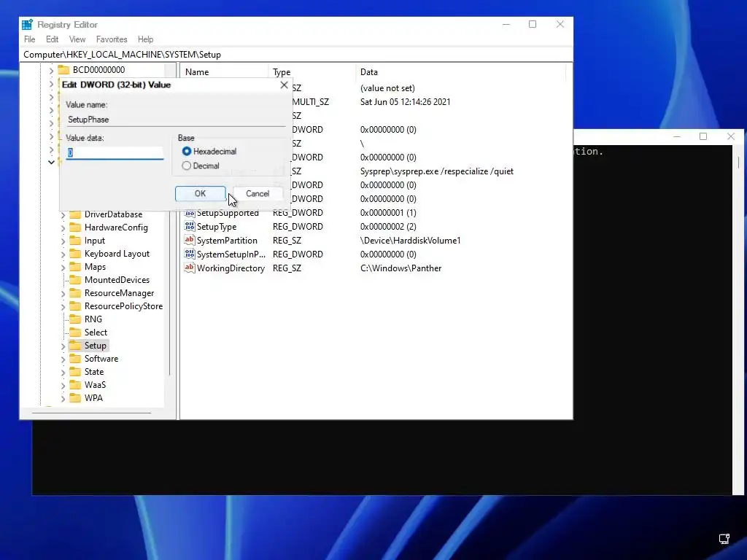Expand the ResourceManager key

[x=63, y=293]
